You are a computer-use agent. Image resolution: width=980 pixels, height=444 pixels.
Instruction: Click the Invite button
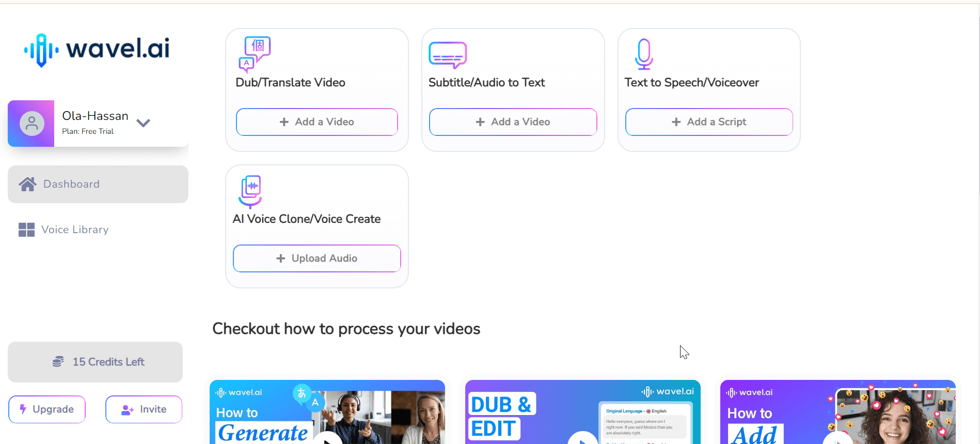click(144, 409)
